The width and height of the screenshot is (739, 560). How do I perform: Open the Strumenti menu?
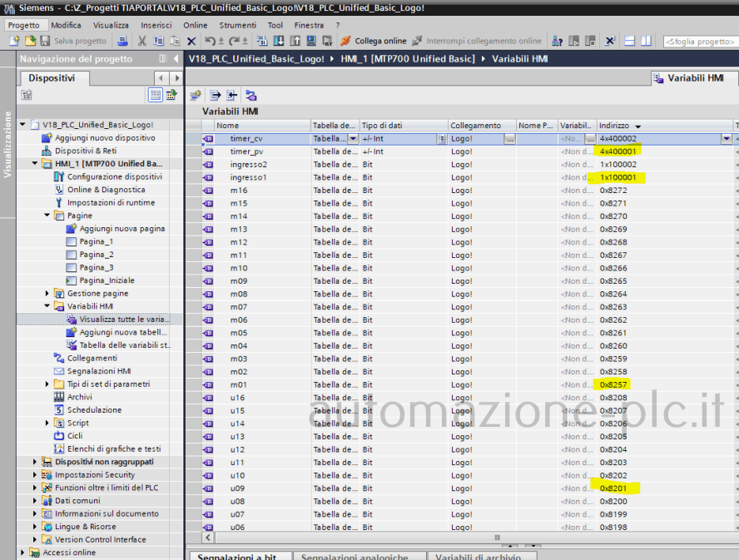click(237, 25)
